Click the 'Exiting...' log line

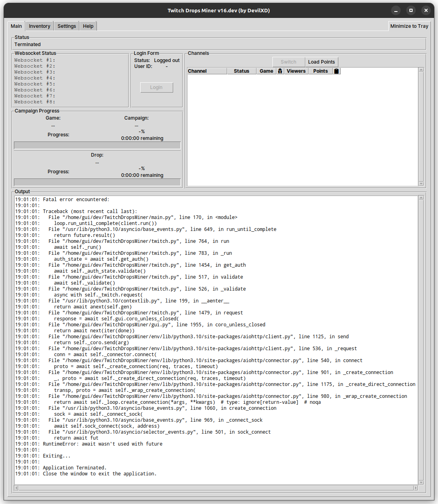[x=56, y=456]
